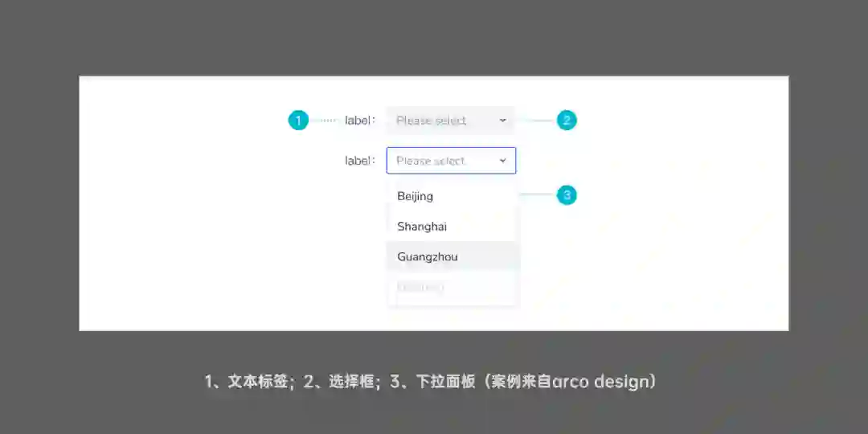Collapse the blue-outlined focused select box

click(x=451, y=161)
